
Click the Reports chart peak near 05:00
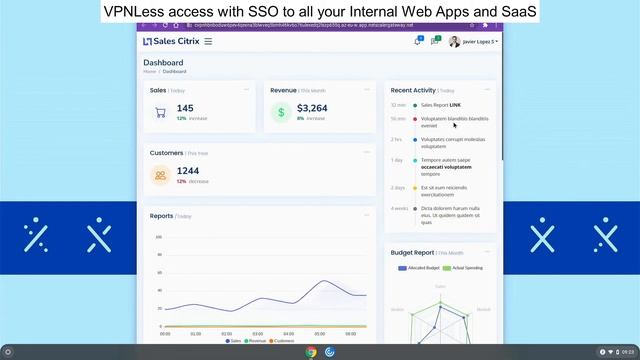(x=324, y=281)
